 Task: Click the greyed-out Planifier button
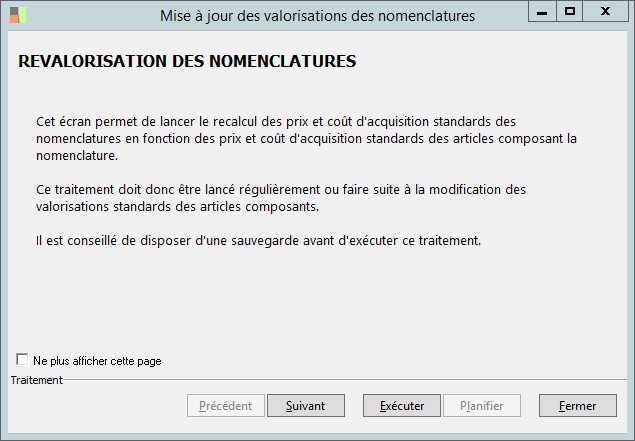481,406
